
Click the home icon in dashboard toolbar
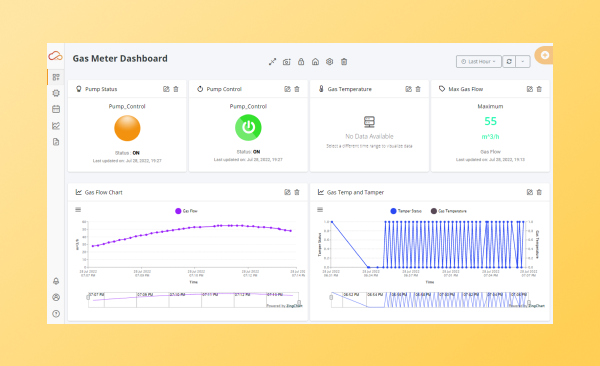point(315,61)
